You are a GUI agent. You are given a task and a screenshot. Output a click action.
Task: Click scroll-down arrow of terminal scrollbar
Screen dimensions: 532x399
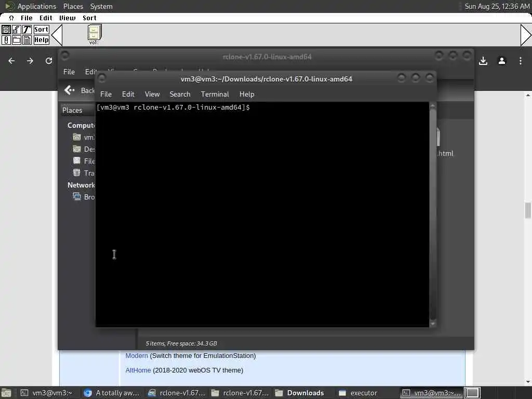433,324
